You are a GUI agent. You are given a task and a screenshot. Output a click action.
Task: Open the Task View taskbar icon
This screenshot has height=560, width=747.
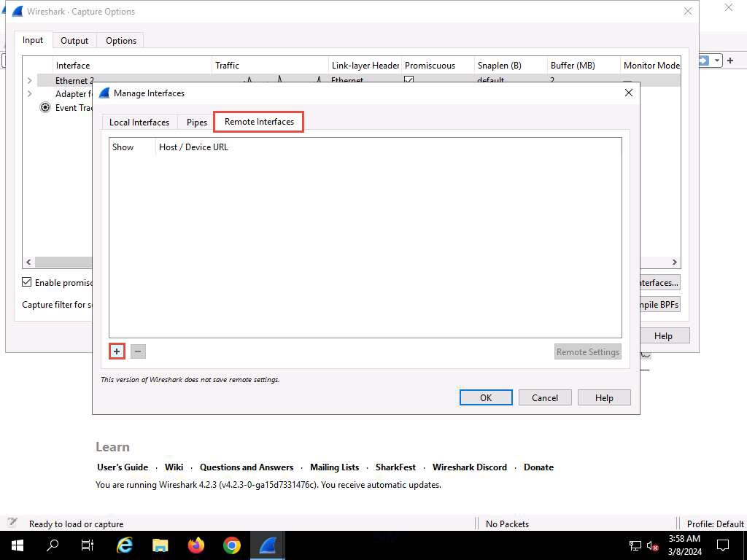[x=88, y=545]
